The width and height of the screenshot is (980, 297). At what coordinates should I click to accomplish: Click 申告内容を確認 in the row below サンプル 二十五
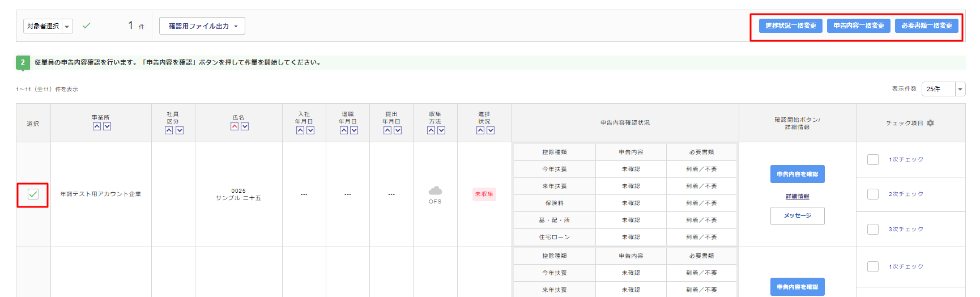797,287
